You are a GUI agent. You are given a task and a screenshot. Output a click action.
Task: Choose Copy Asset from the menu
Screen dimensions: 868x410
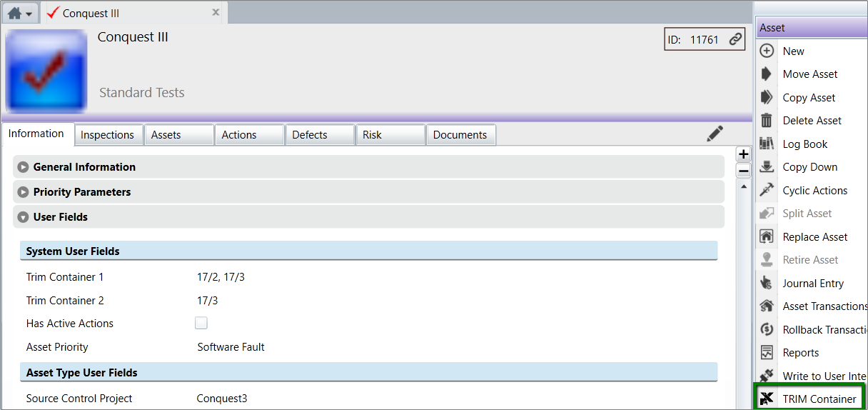pos(809,98)
